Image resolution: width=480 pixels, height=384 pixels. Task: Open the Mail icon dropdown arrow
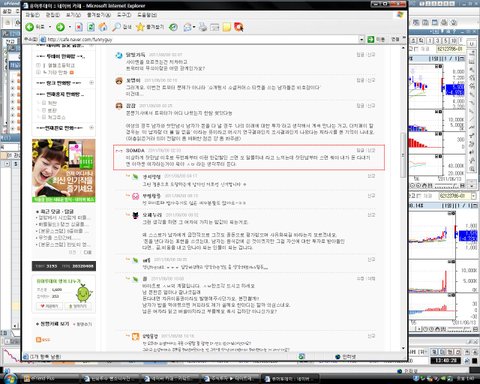tap(194, 27)
